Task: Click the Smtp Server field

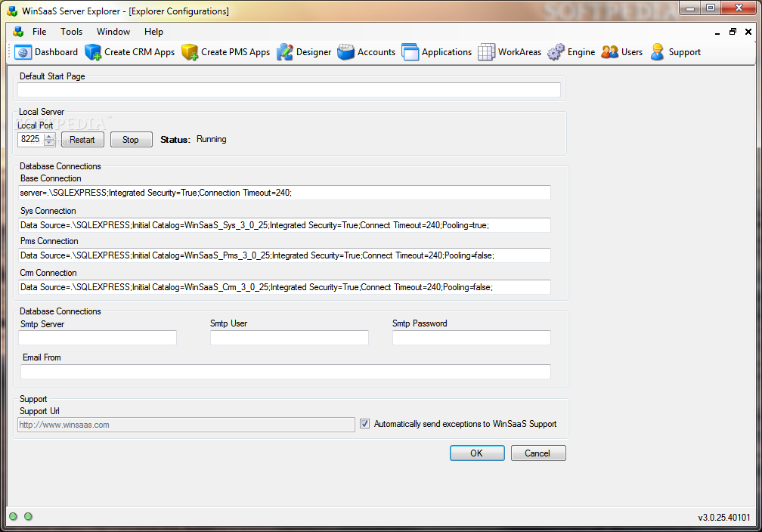Action: (x=98, y=338)
